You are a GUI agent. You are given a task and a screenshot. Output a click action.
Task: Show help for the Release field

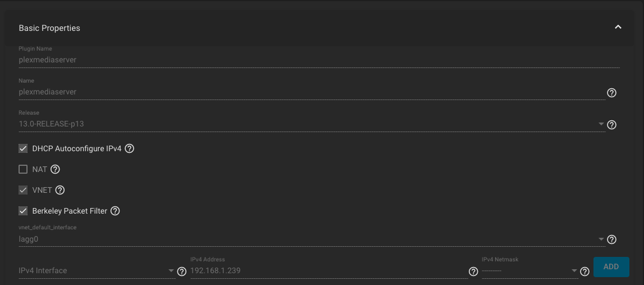coord(611,125)
